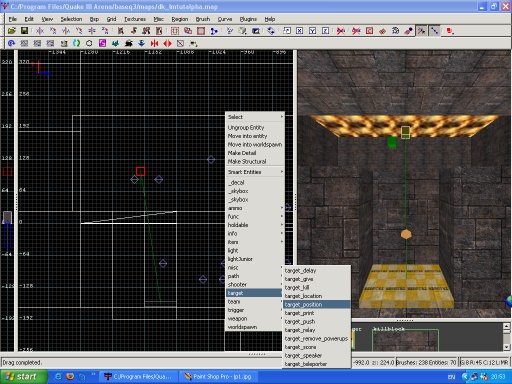Viewport: 512px width, 384px height.
Task: Click the small red square icon at toolbar end
Action: click(x=450, y=31)
